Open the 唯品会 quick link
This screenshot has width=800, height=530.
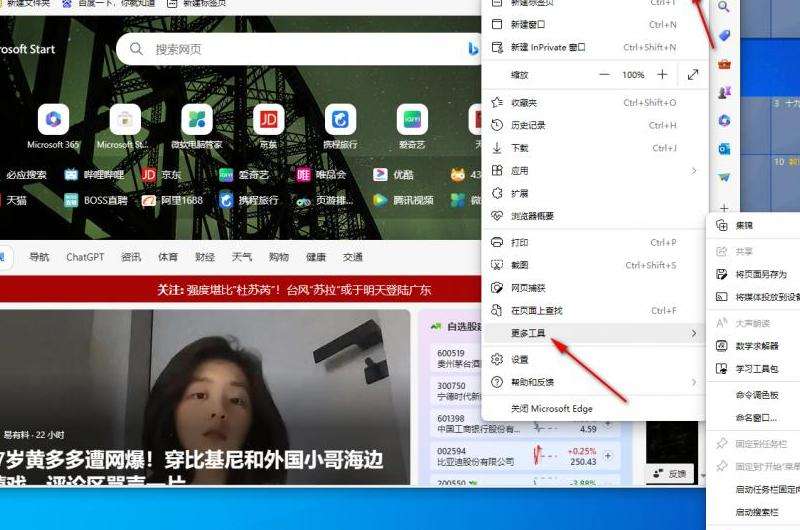pos(321,175)
